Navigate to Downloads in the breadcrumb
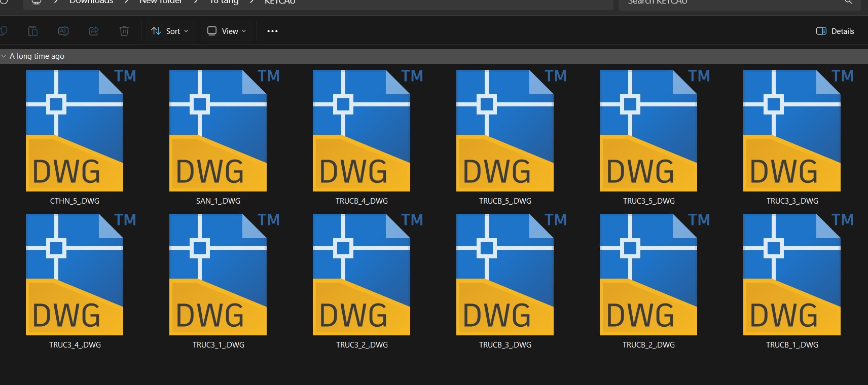 pyautogui.click(x=91, y=2)
